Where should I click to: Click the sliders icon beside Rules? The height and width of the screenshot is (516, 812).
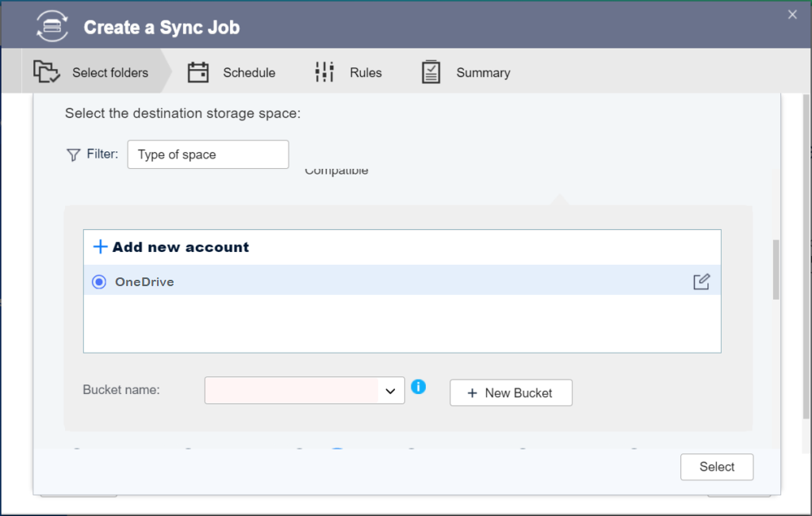click(324, 72)
